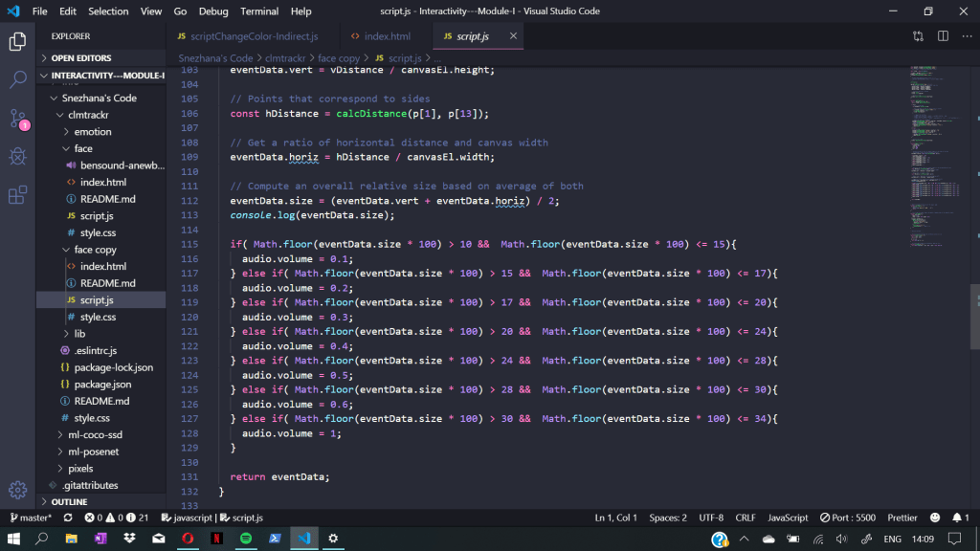Change language mode from JavaScript

788,518
